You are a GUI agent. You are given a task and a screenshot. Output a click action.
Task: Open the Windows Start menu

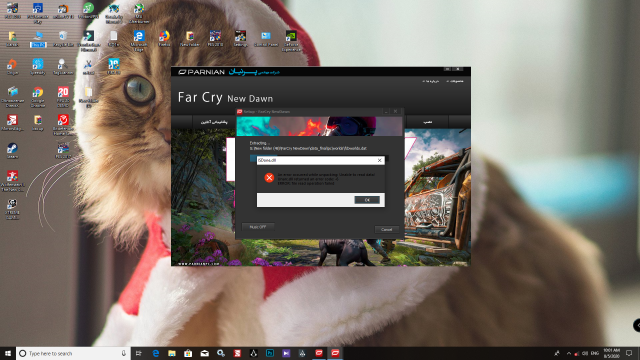8,353
